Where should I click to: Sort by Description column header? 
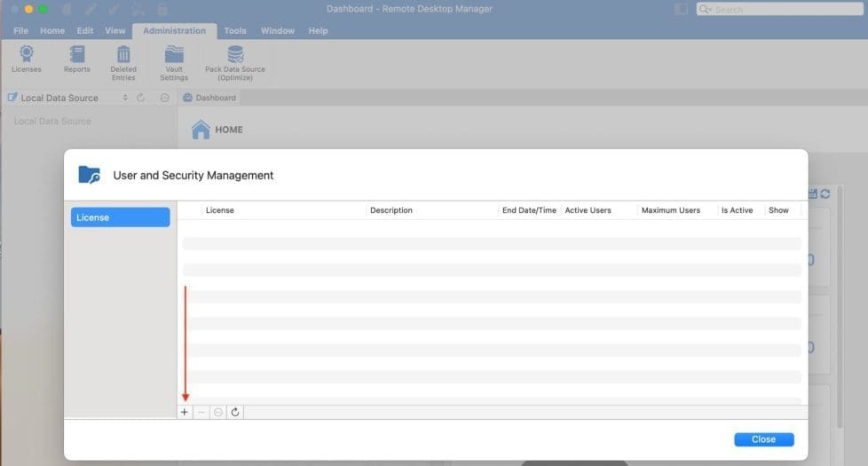391,210
